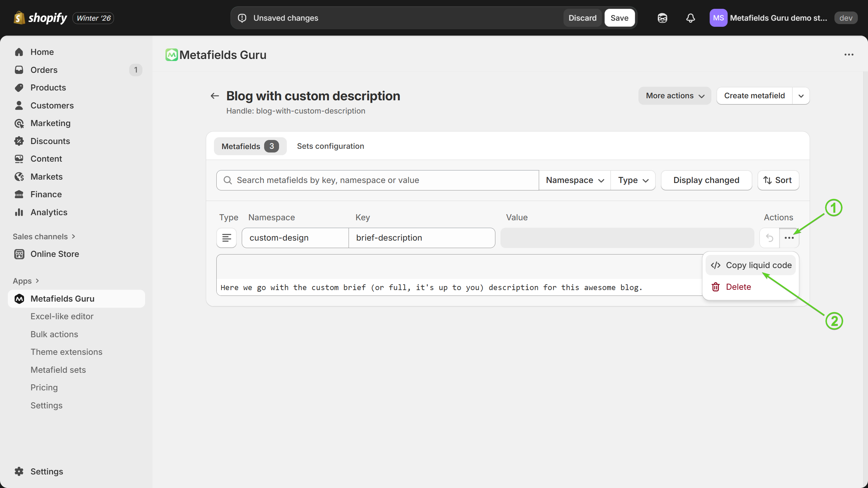This screenshot has width=868, height=488.
Task: Click the multi-line text type icon
Action: click(x=226, y=238)
